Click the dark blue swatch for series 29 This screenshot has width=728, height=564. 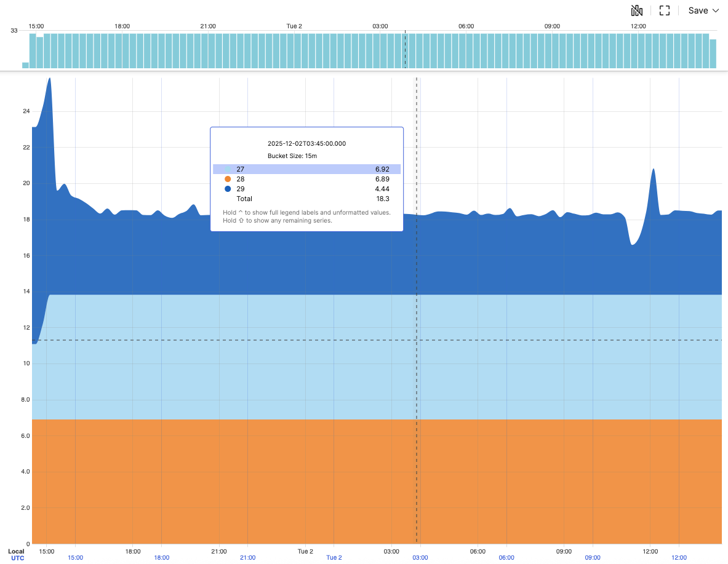228,188
